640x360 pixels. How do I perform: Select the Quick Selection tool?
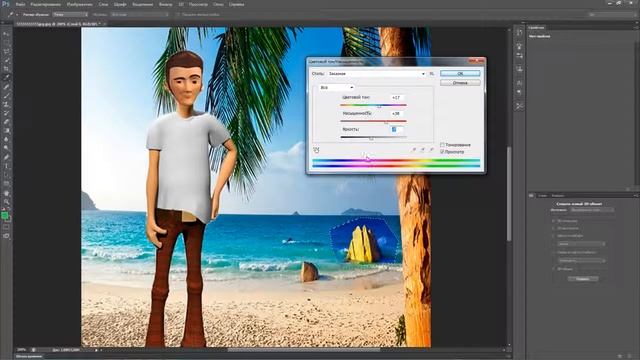point(6,60)
